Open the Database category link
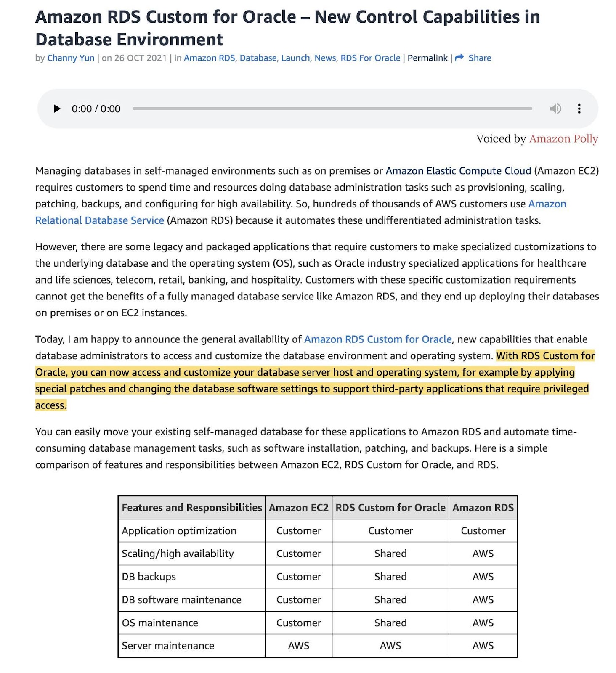The image size is (616, 673). pos(258,58)
